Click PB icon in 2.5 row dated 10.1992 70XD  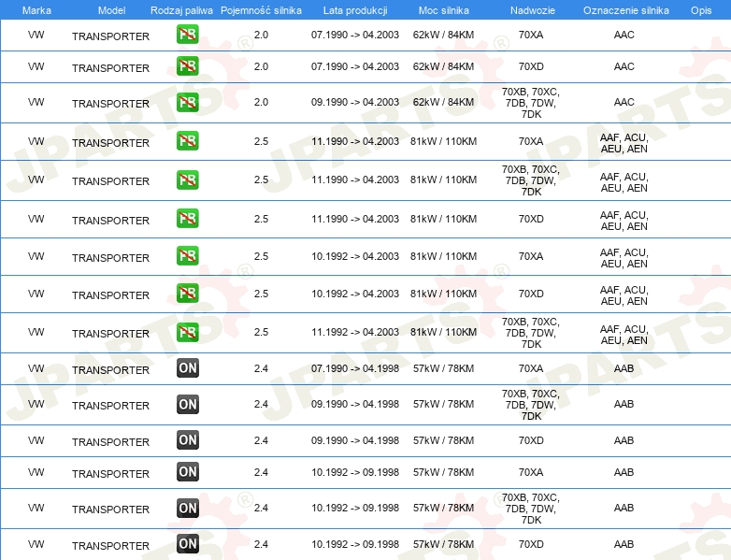tap(187, 294)
